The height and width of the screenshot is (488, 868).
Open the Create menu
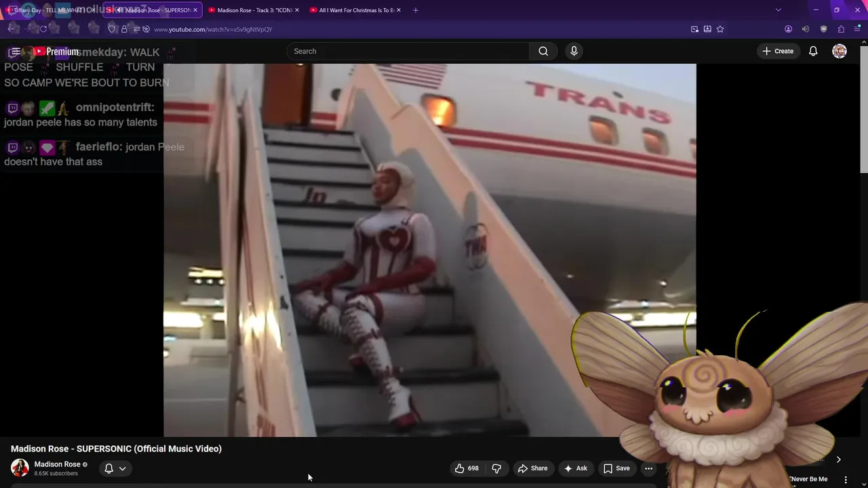coord(778,51)
